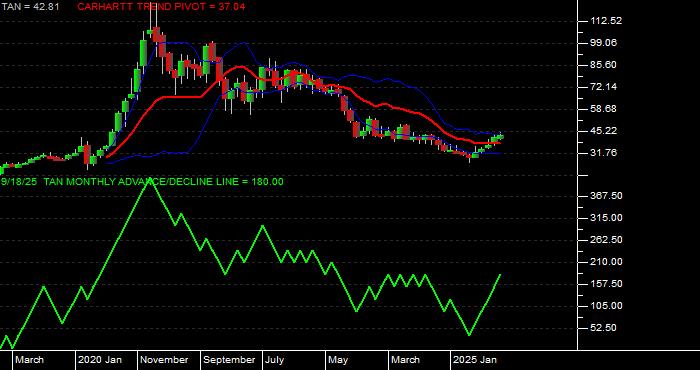Image resolution: width=700 pixels, height=370 pixels.
Task: Click the 367.50 indicator axis value
Action: click(x=606, y=195)
